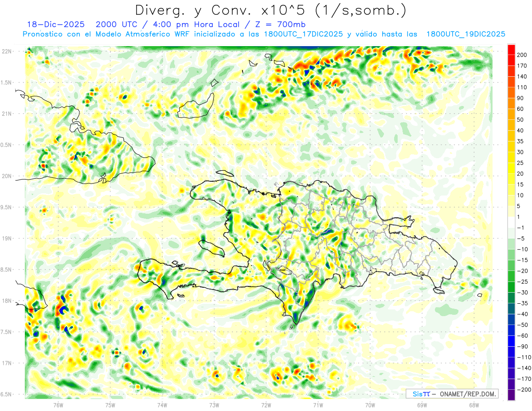
Task: Click the '7.5N' latitude tick label
Action: tap(6, 332)
